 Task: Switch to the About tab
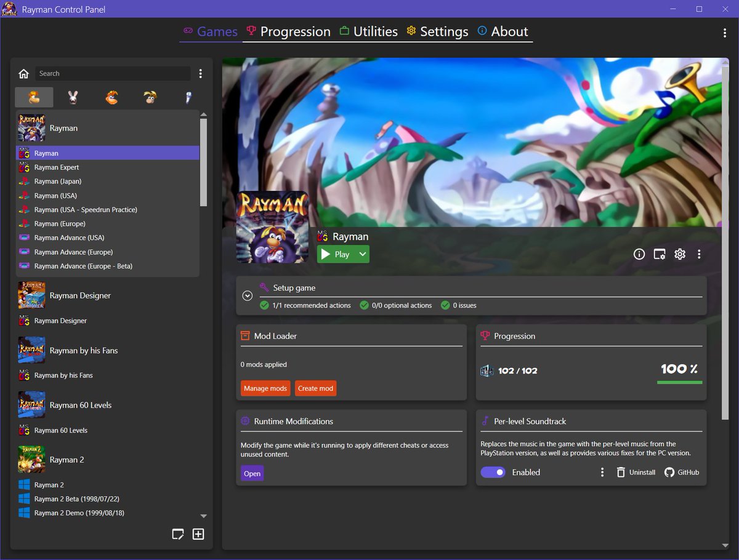(503, 32)
